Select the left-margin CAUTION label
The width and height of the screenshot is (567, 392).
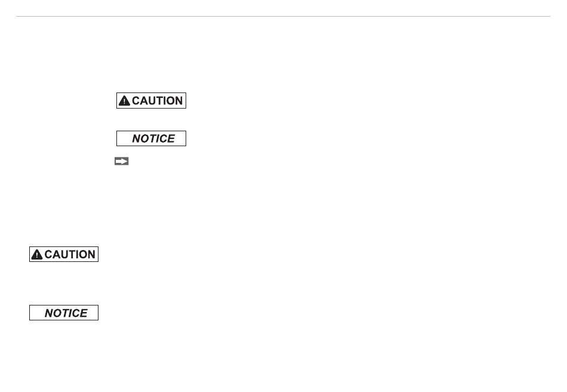tap(64, 254)
